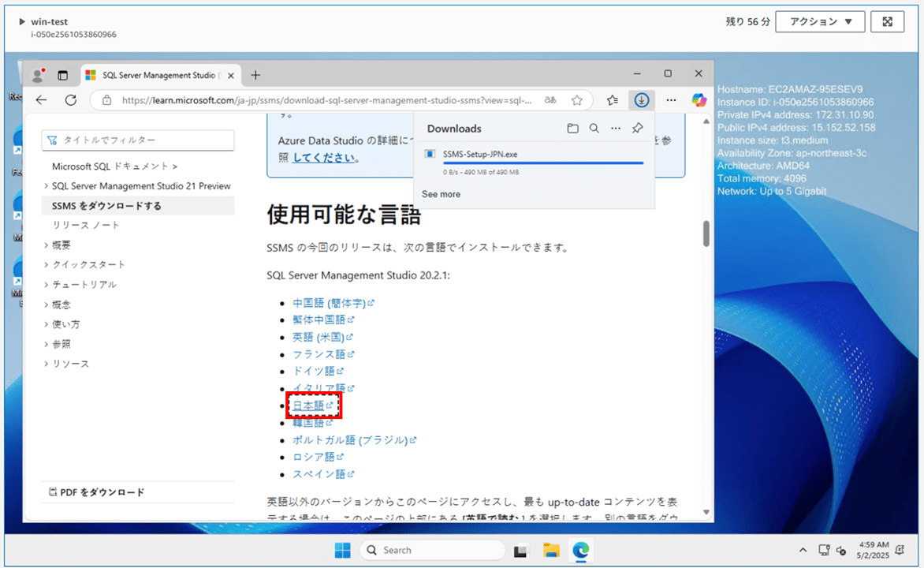Image resolution: width=924 pixels, height=568 pixels.
Task: Focus the title filter input
Action: point(138,140)
